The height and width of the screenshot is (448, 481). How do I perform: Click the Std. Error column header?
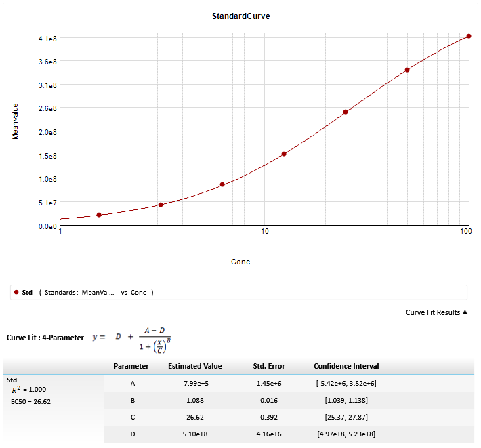pyautogui.click(x=268, y=366)
